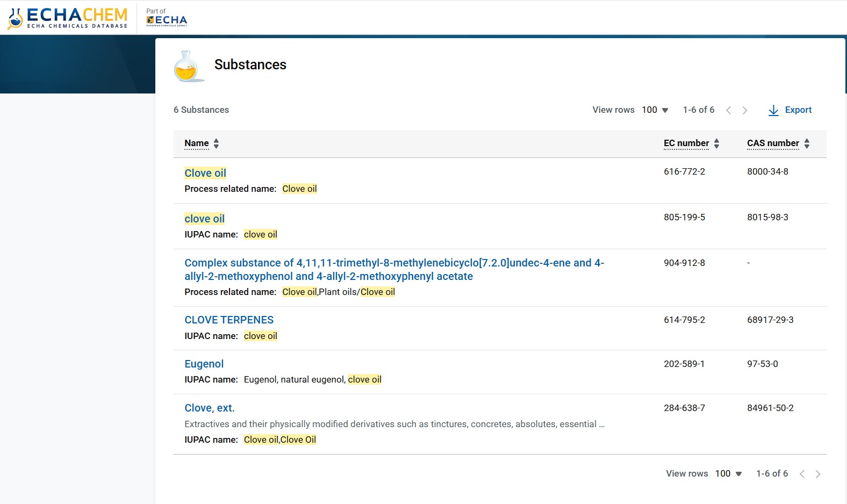Viewport: 847px width, 504px height.
Task: Open Clove oil substance EC 616-772-2
Action: 205,173
